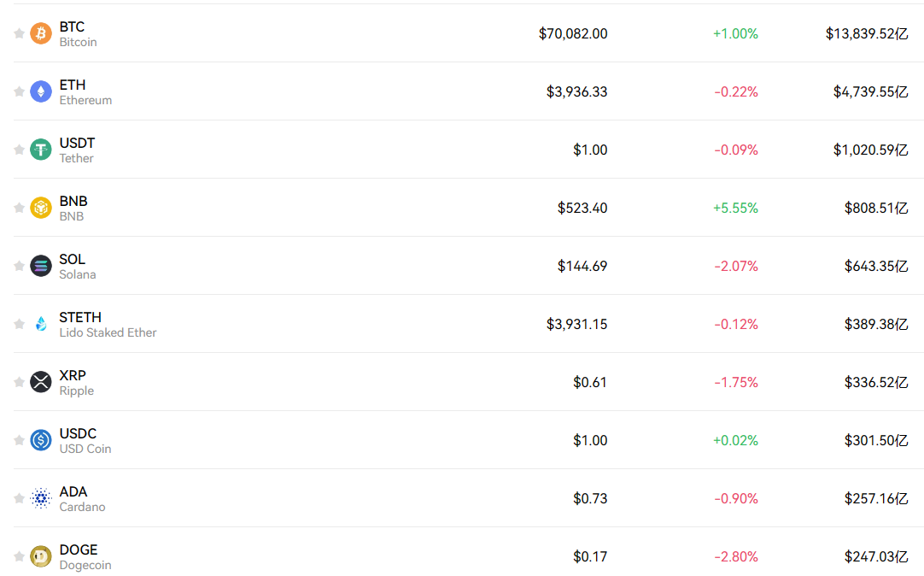Click the black XRP Ripple icon

click(41, 382)
